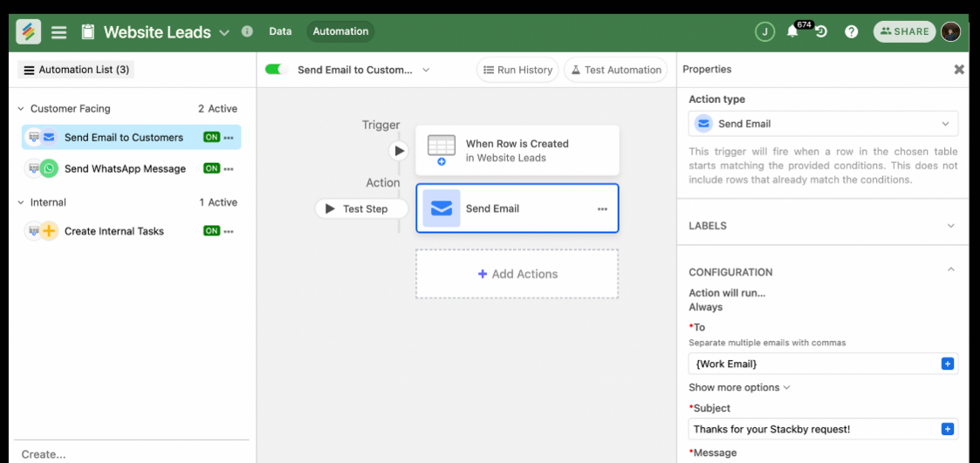The width and height of the screenshot is (980, 463).
Task: Collapse the Internal group
Action: pos(21,202)
